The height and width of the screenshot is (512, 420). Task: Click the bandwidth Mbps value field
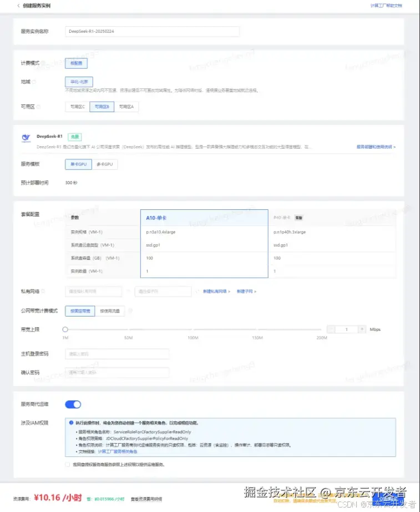point(346,329)
